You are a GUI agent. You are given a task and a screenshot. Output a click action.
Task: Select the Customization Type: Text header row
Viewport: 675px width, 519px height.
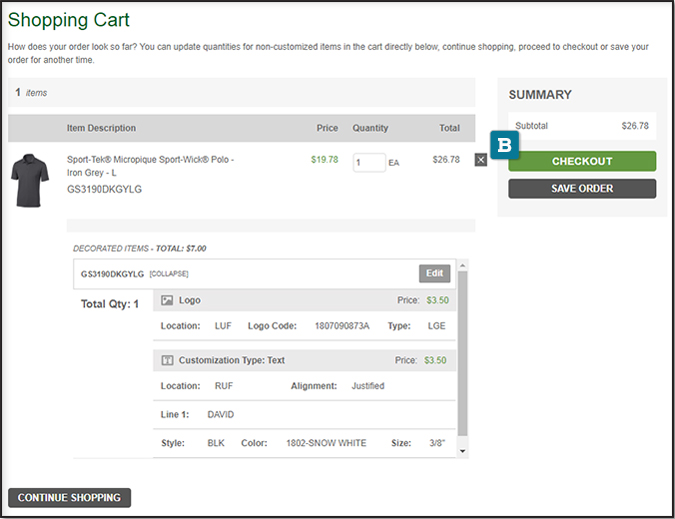point(305,360)
